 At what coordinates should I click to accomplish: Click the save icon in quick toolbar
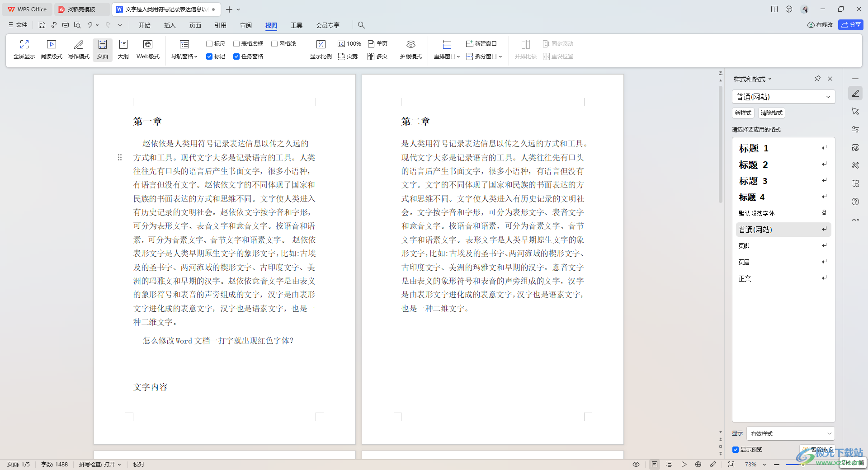pyautogui.click(x=42, y=25)
